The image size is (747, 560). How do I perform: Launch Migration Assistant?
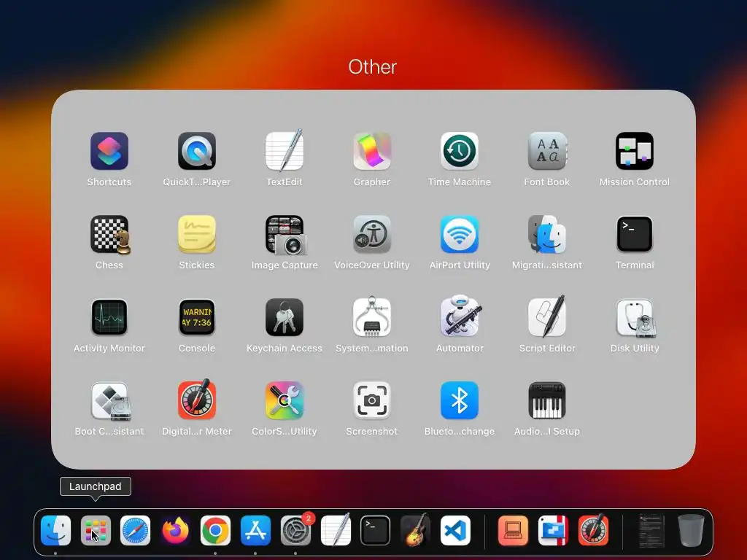547,234
